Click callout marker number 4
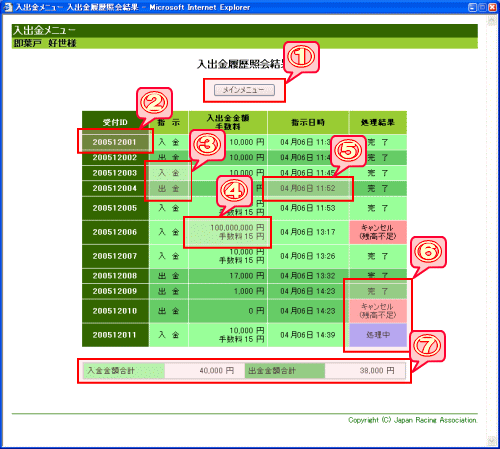Image resolution: width=500 pixels, height=449 pixels. pyautogui.click(x=234, y=191)
